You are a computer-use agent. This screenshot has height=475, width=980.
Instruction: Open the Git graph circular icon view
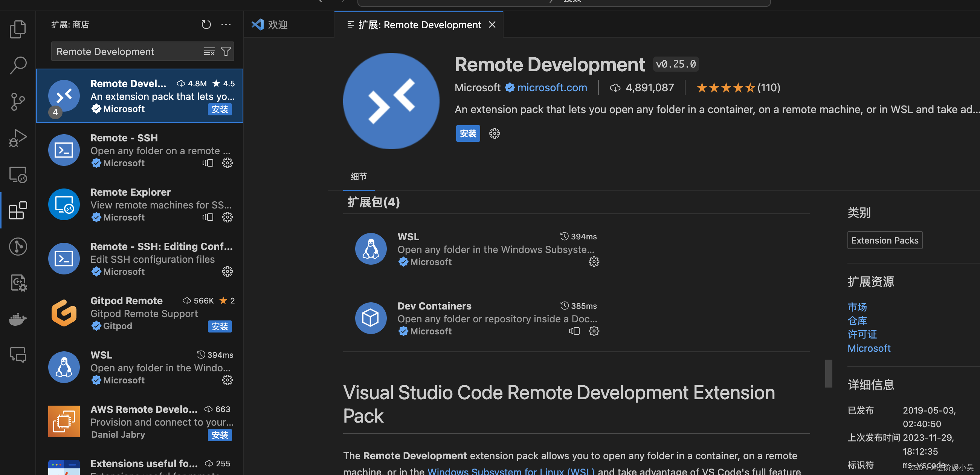[17, 247]
